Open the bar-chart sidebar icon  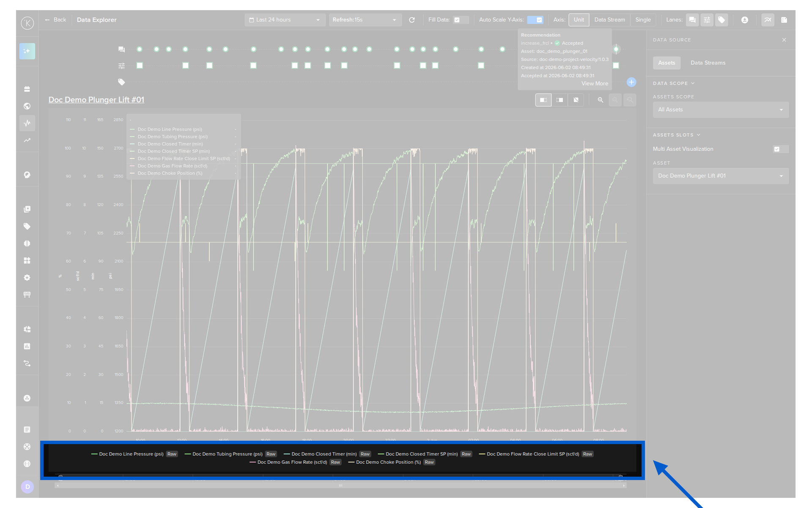point(27,346)
